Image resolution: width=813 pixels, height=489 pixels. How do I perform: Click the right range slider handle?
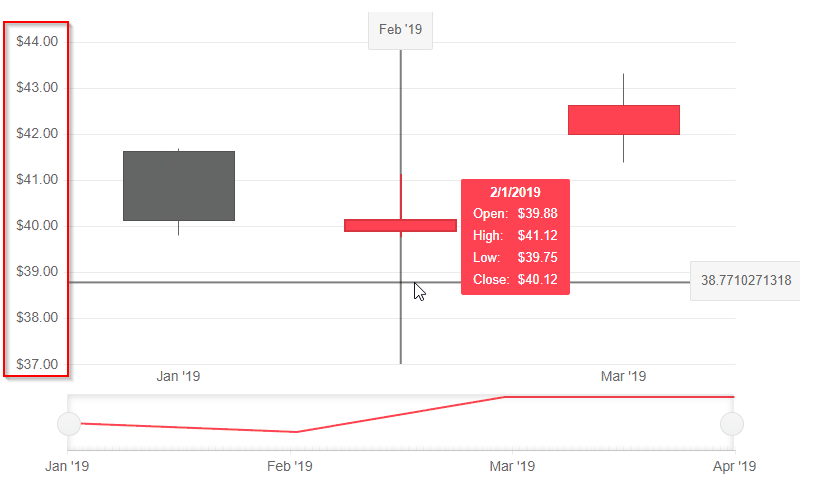(x=732, y=424)
